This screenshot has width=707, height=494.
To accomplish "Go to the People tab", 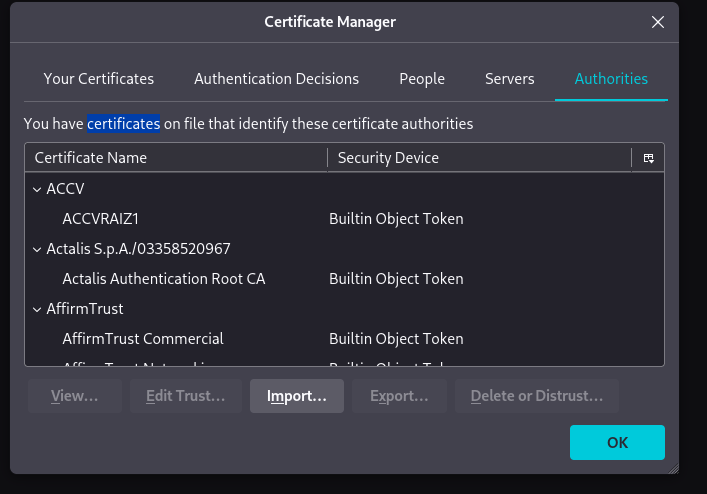I will [422, 79].
